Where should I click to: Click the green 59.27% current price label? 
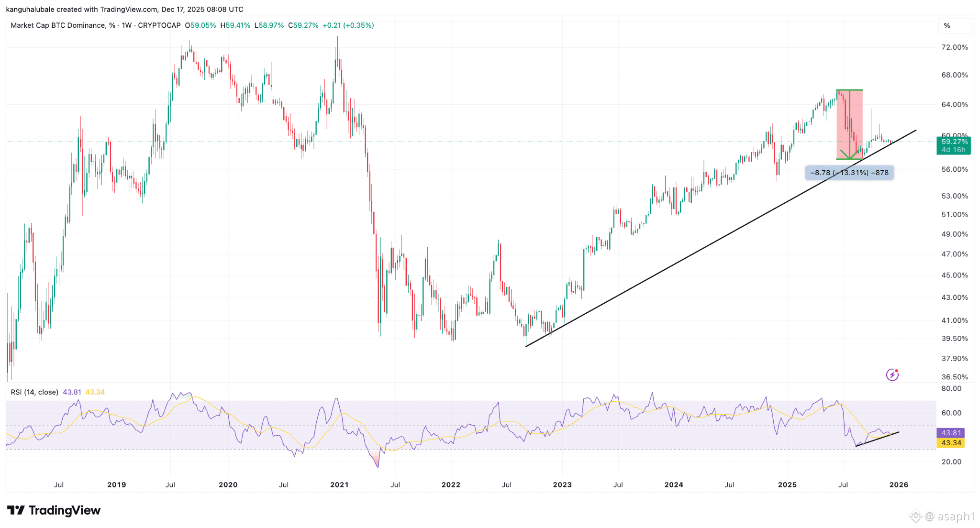coord(954,145)
